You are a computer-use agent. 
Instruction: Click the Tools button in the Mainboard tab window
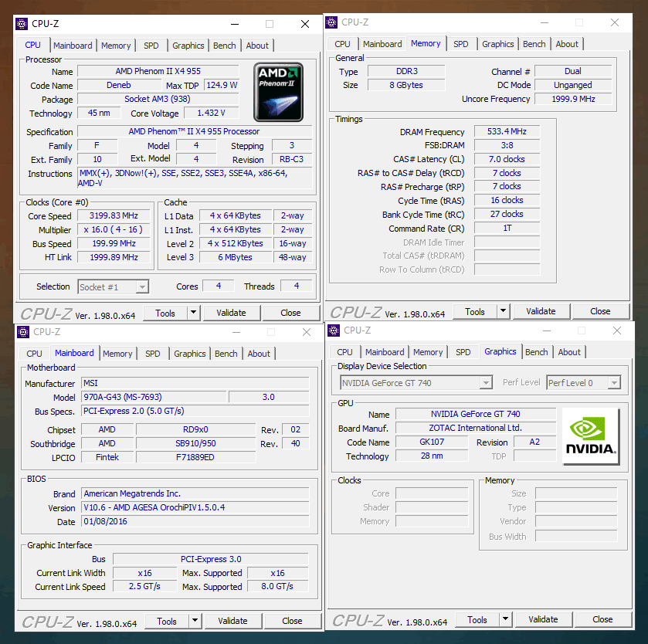coord(167,621)
